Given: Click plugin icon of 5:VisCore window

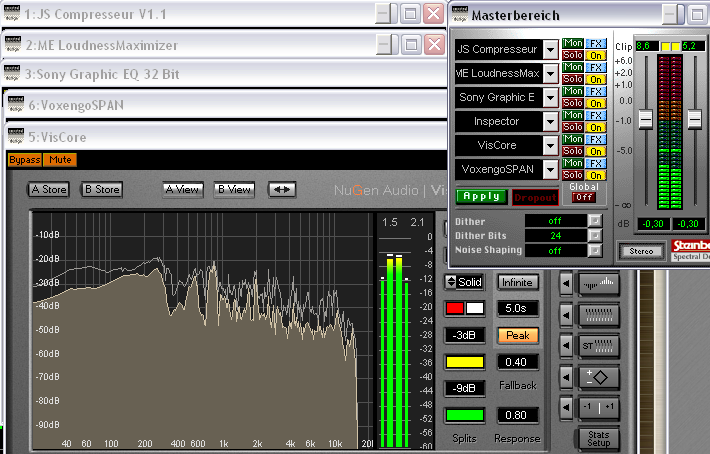Looking at the screenshot, I should pos(16,136).
